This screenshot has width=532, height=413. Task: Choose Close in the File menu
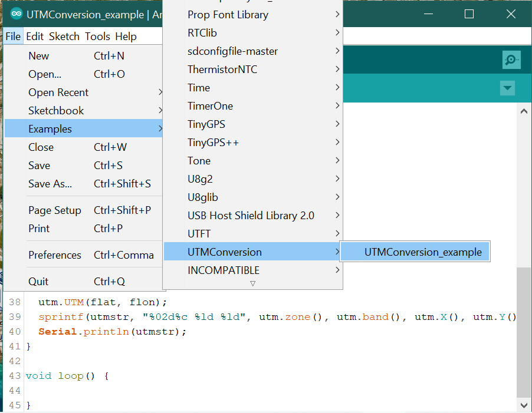tap(84, 147)
